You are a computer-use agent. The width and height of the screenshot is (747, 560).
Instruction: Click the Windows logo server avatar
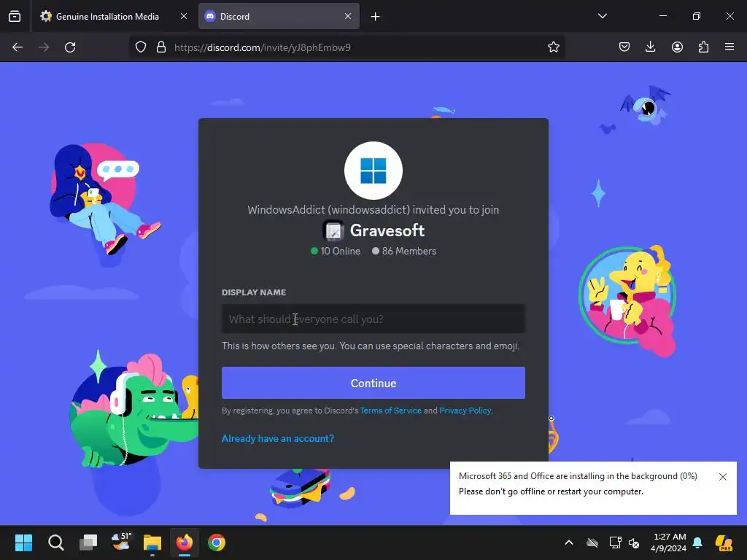pyautogui.click(x=373, y=171)
